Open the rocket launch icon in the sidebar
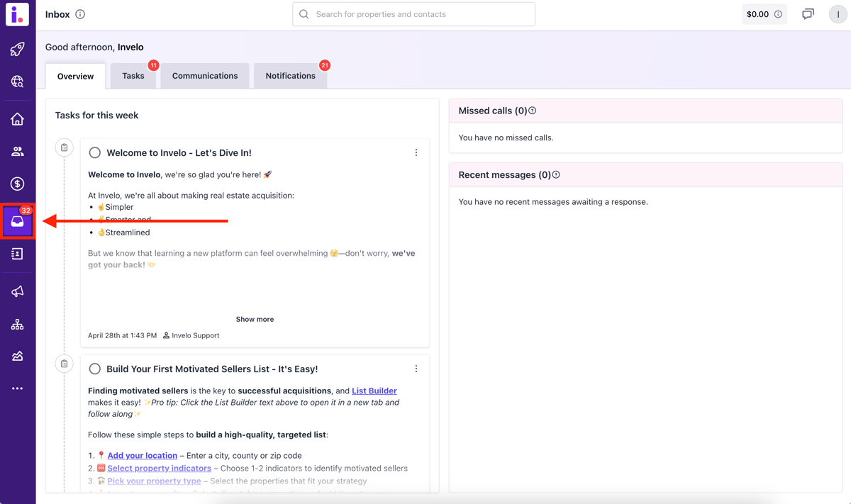The width and height of the screenshot is (851, 504). pyautogui.click(x=18, y=49)
